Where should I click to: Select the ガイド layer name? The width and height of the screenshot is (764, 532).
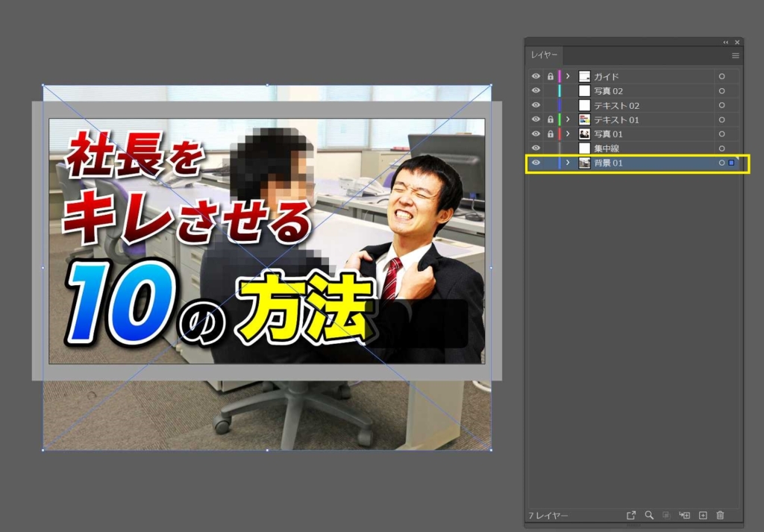[x=606, y=77]
